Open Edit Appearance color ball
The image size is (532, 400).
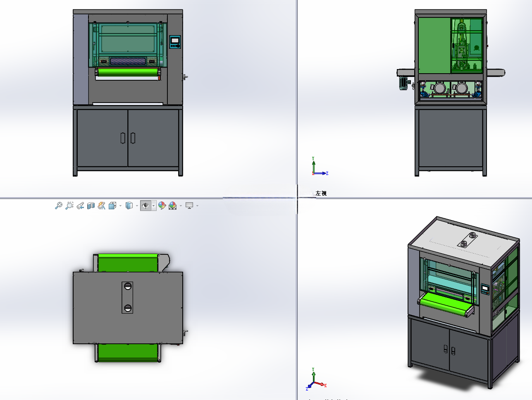162,206
